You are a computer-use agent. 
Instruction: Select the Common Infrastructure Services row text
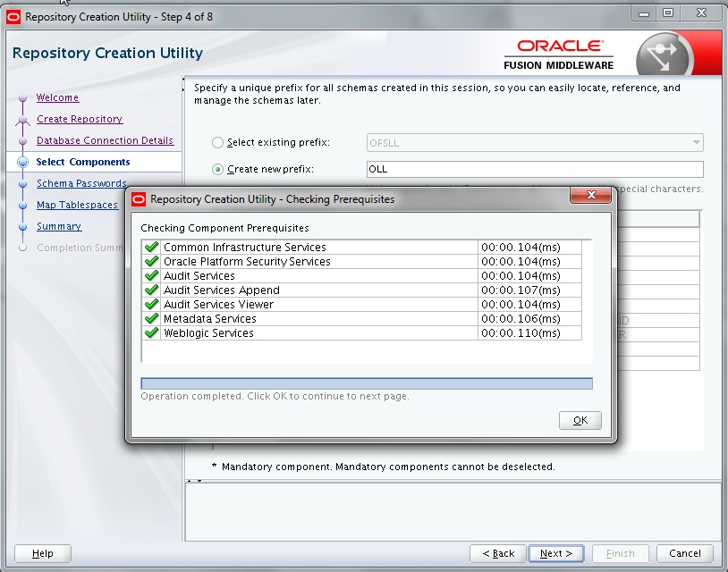coord(245,248)
